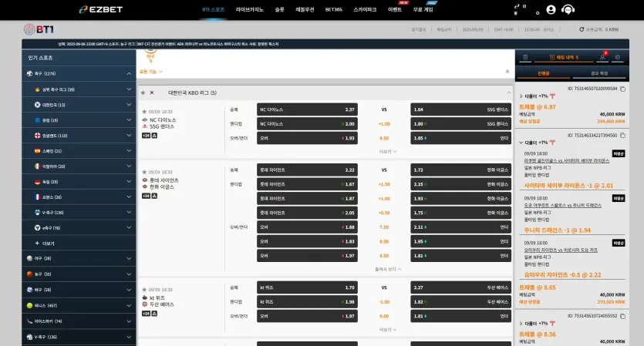Click 더보기 plus under soccer leagues
Viewport: 644px width, 346px height.
45,244
